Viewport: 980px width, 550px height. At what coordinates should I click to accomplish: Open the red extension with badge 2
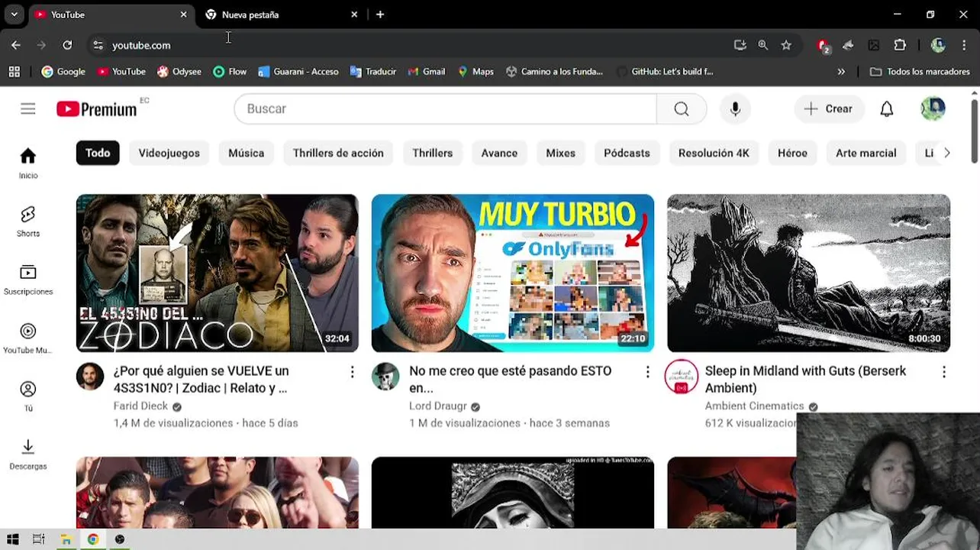tap(823, 46)
